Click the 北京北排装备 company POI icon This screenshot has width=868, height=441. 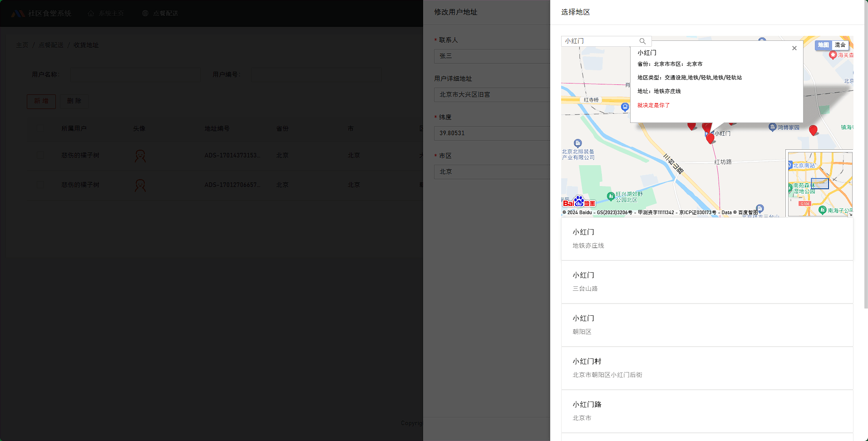(x=577, y=143)
